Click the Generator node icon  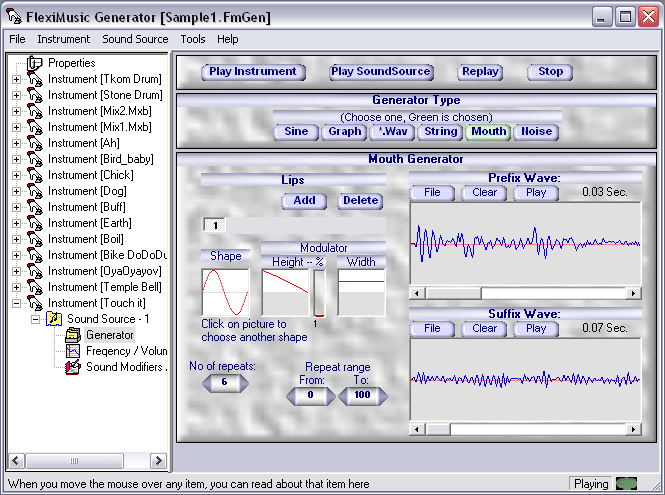73,335
